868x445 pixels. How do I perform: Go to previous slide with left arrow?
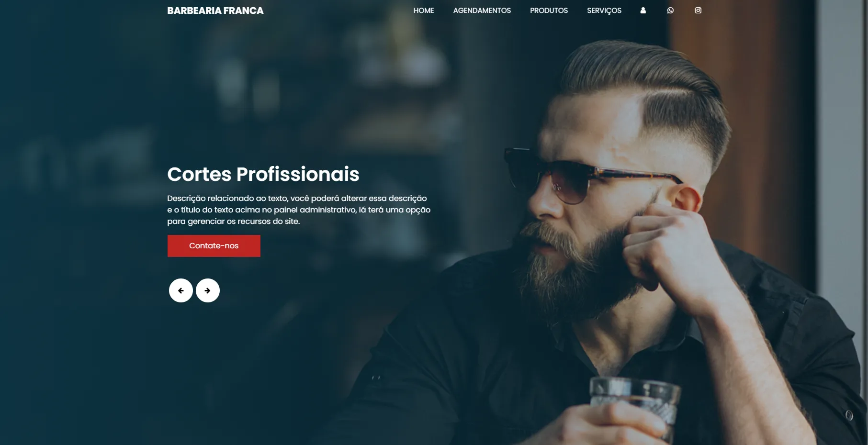[x=181, y=290]
